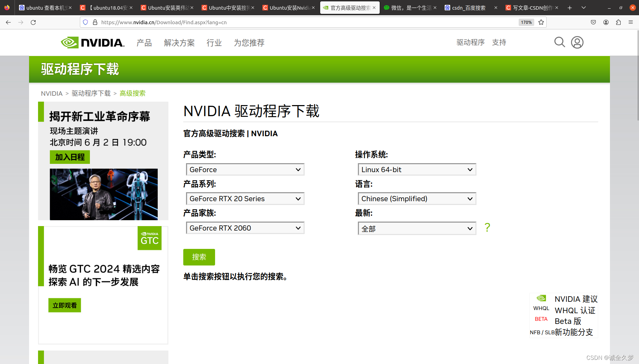Click the NVIDIA logo
This screenshot has width=639, height=364.
click(92, 43)
